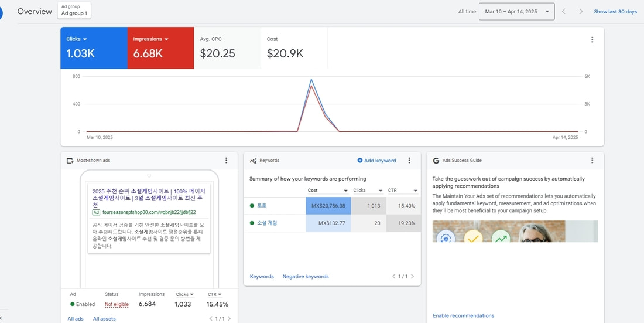The width and height of the screenshot is (644, 323).
Task: Open Keywords card three-dot menu
Action: tap(409, 160)
